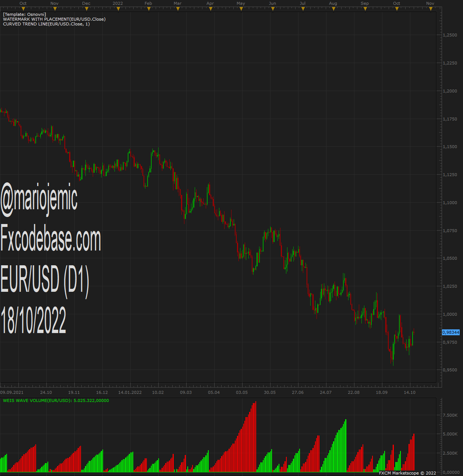Click the 24.07 date axis label
This screenshot has width=463, height=476.
[x=326, y=392]
